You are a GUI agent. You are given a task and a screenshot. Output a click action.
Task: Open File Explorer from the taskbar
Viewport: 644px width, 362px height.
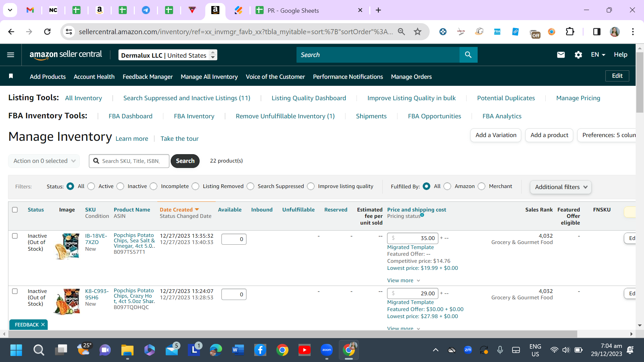[x=127, y=350]
